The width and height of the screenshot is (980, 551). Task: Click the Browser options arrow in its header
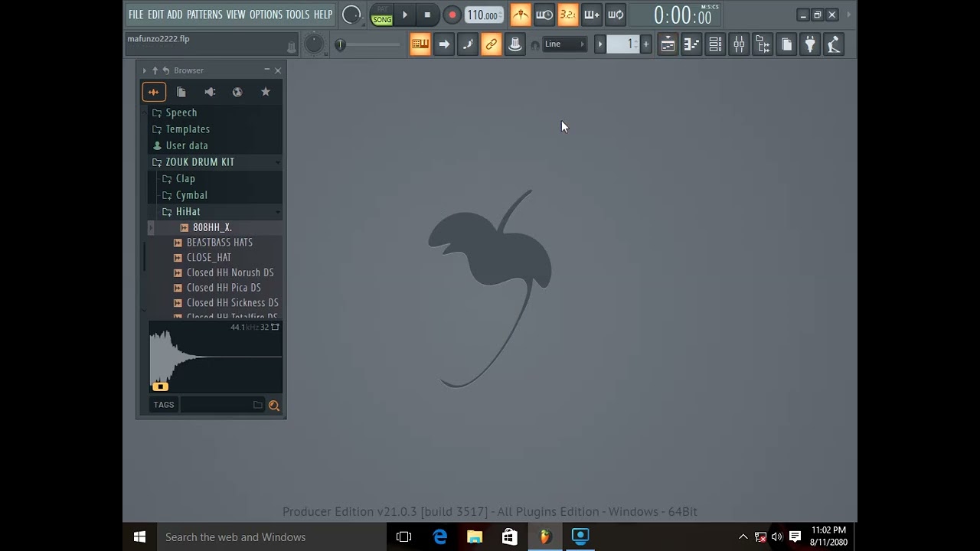[x=144, y=70]
